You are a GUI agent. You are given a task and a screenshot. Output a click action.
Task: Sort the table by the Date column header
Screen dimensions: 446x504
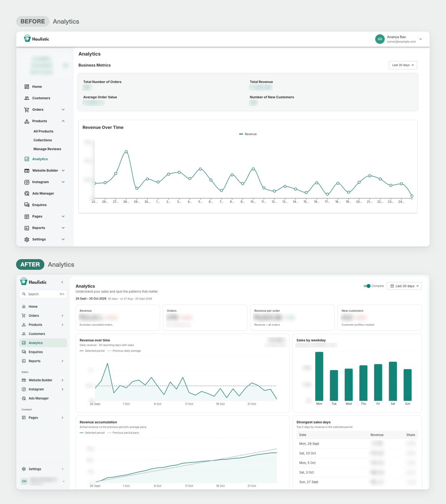pos(303,435)
